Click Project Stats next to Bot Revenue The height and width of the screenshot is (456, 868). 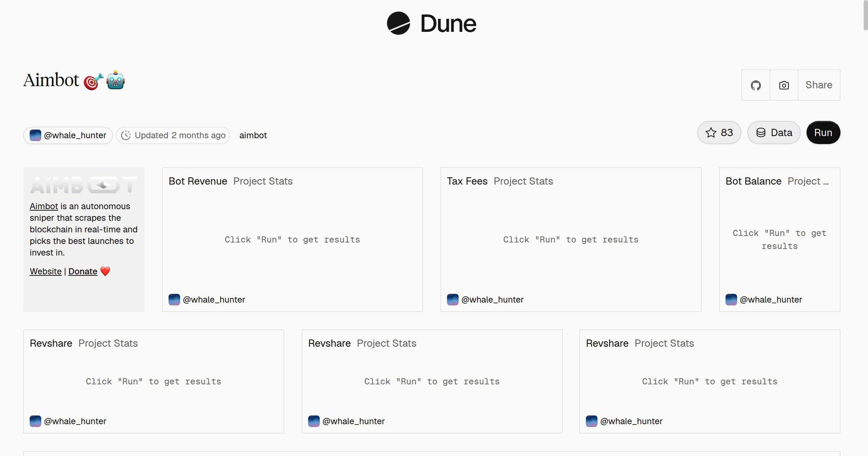click(x=263, y=181)
